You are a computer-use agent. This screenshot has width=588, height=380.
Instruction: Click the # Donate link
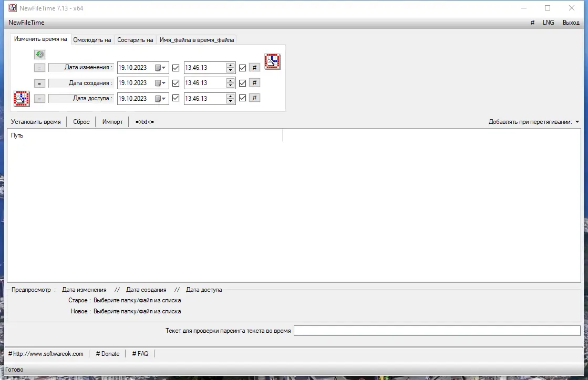tap(108, 354)
